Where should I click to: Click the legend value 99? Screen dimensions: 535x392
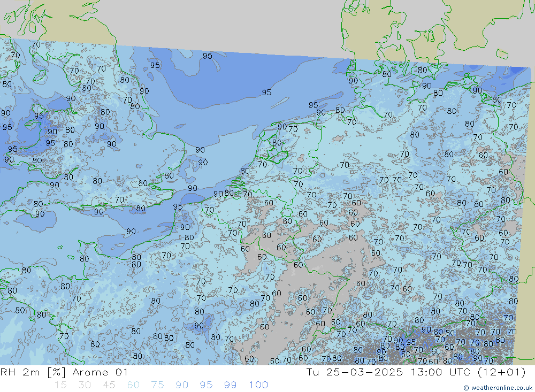(x=230, y=385)
